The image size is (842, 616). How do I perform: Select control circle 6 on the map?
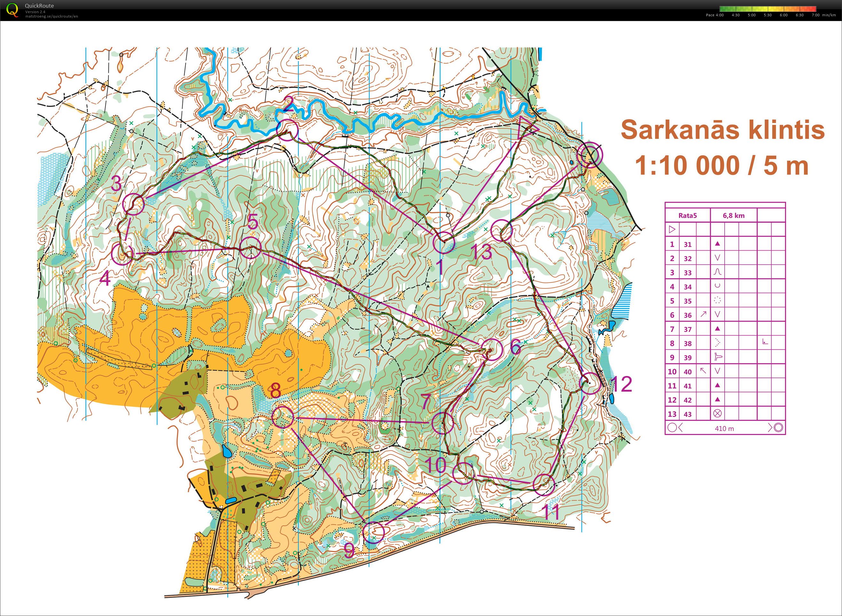point(492,349)
